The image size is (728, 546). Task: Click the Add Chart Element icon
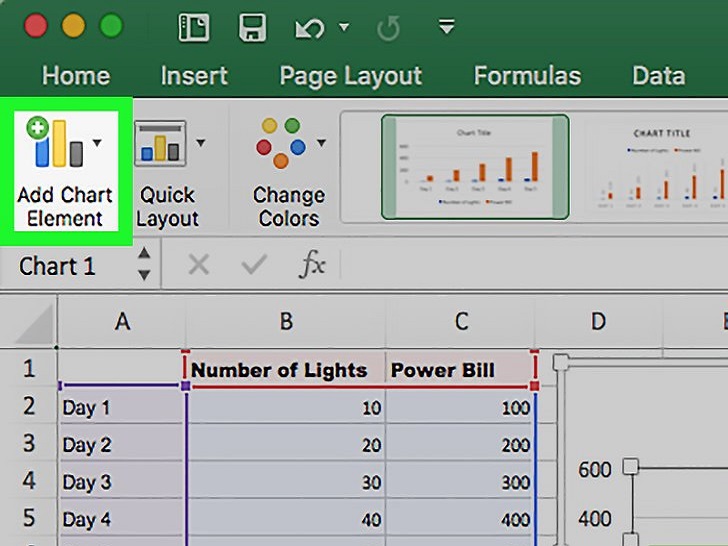(x=55, y=143)
